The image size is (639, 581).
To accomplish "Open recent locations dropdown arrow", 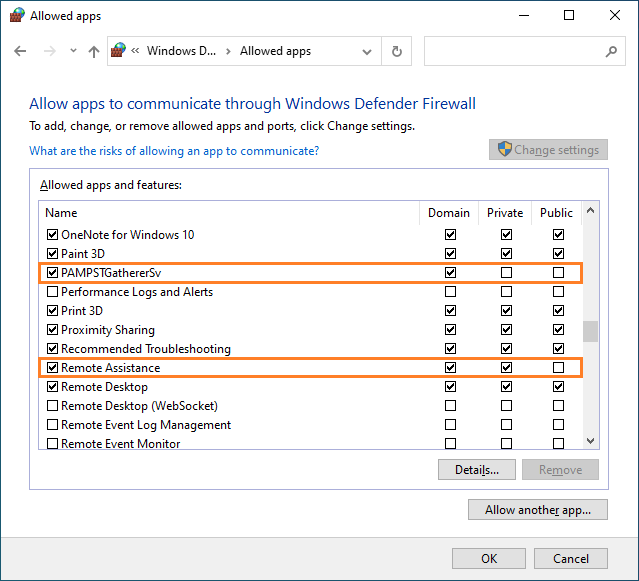I will 72,52.
